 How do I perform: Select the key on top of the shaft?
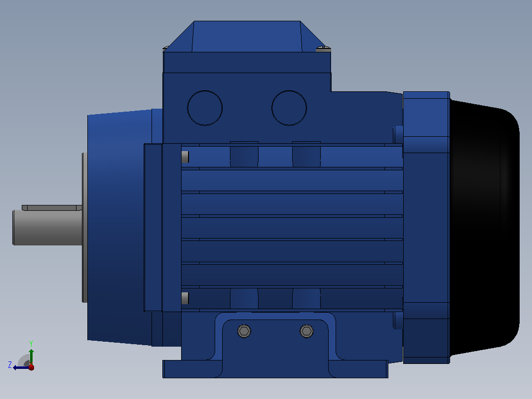52,207
